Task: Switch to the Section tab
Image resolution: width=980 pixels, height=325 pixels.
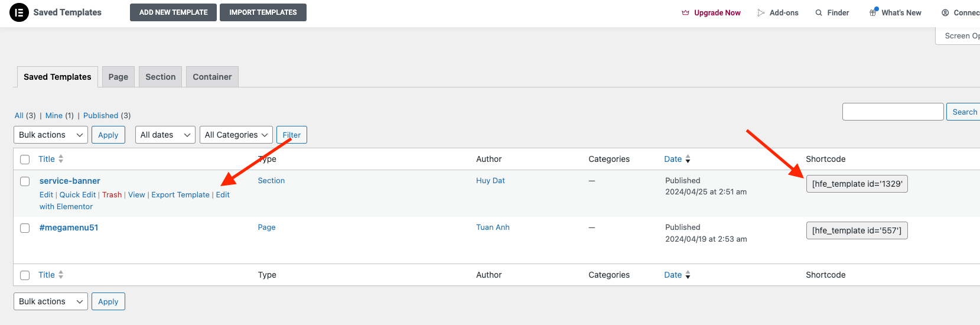Action: [160, 77]
